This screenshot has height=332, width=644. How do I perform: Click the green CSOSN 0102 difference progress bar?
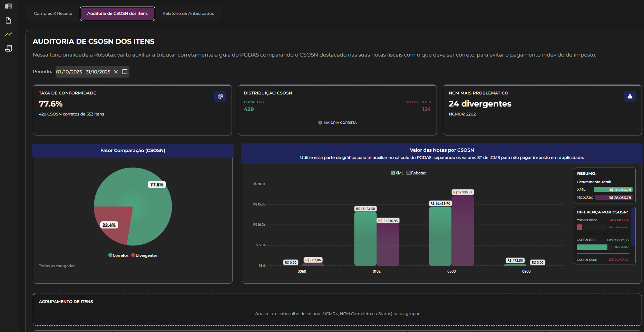coord(592,247)
